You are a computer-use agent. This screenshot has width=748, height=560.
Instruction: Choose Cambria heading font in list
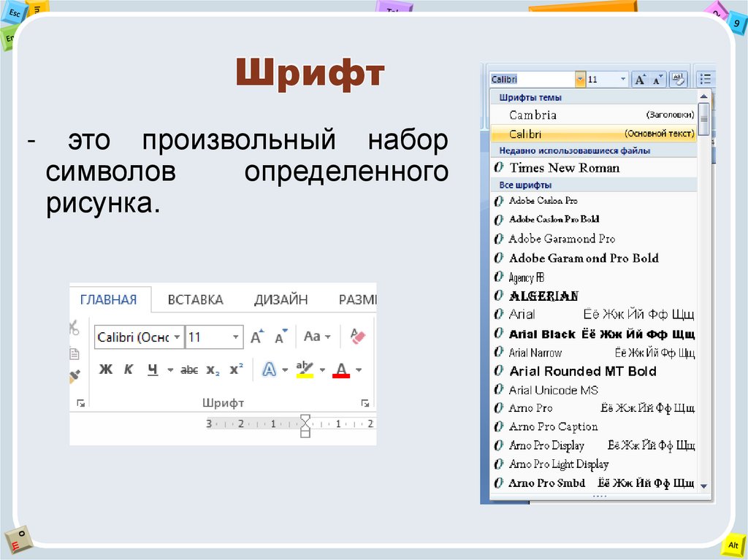point(533,115)
